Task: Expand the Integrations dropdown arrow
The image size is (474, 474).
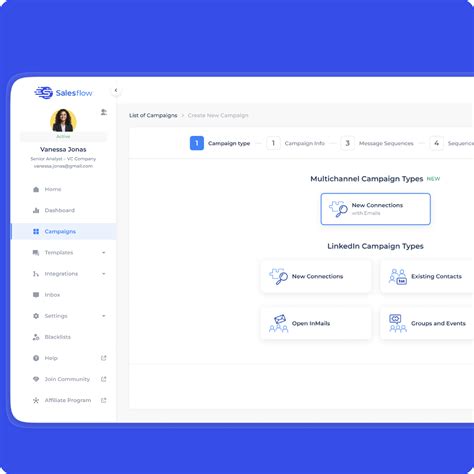Action: [x=104, y=274]
